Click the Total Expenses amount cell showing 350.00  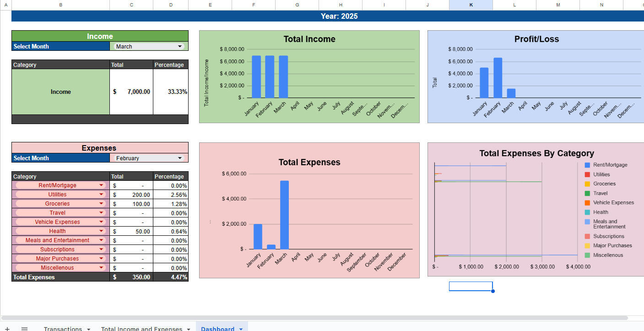[x=131, y=277]
